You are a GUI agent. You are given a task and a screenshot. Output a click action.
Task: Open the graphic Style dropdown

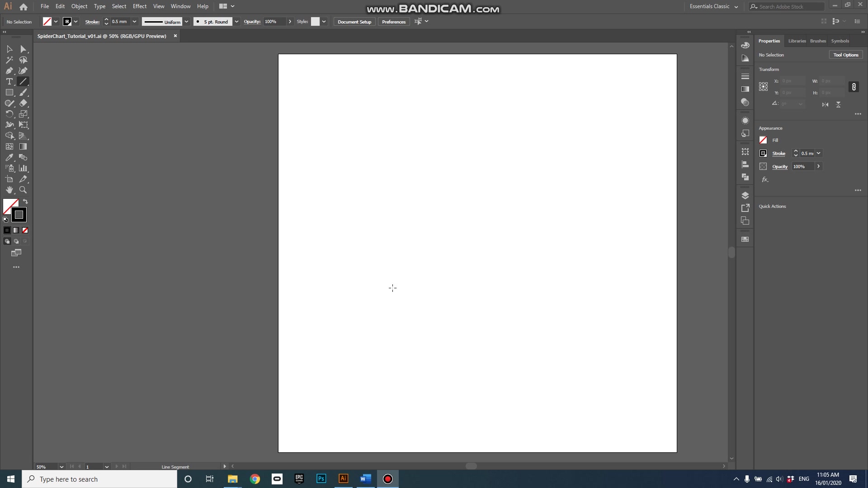(324, 22)
